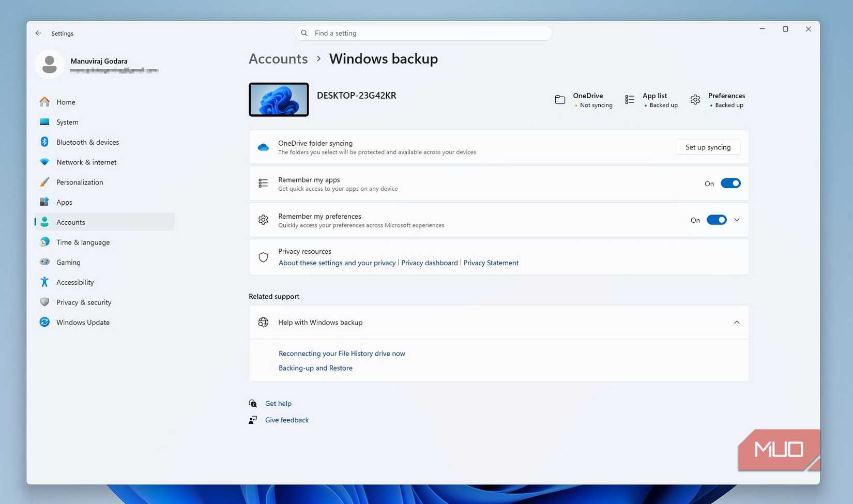This screenshot has width=853, height=504.
Task: Click the user profile avatar
Action: coord(50,65)
